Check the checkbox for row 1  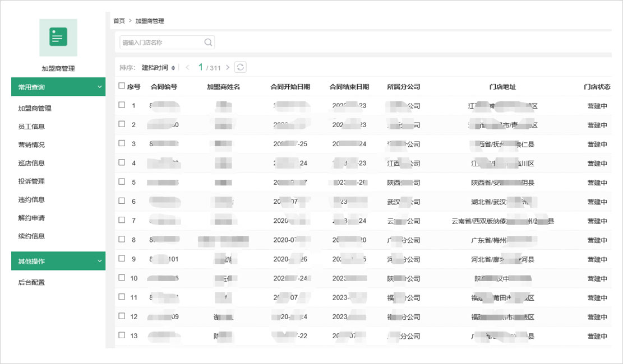click(122, 105)
